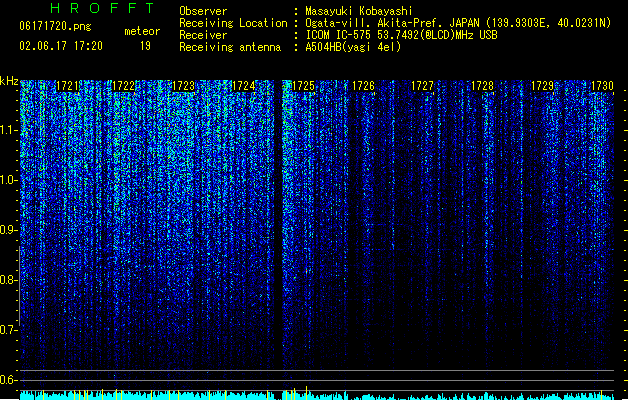629x400 pixels.
Task: Click the 1.0 kHz axis label
Action: (x=9, y=180)
